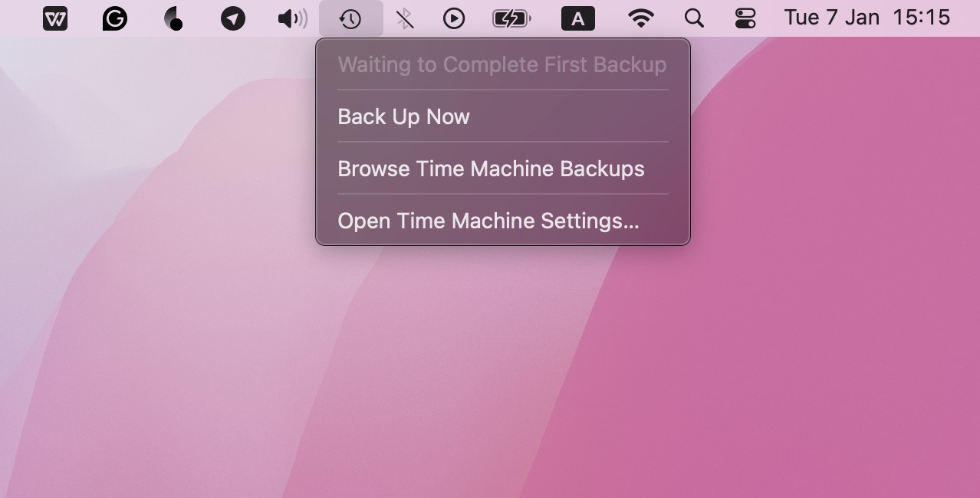Choose Back Up Now

403,116
